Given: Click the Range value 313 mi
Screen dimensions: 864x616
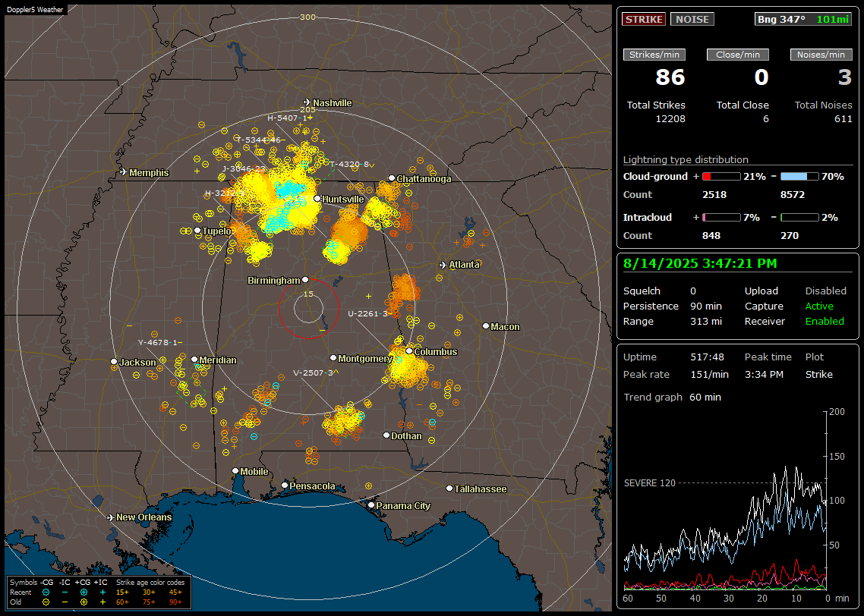Looking at the screenshot, I should click(706, 322).
